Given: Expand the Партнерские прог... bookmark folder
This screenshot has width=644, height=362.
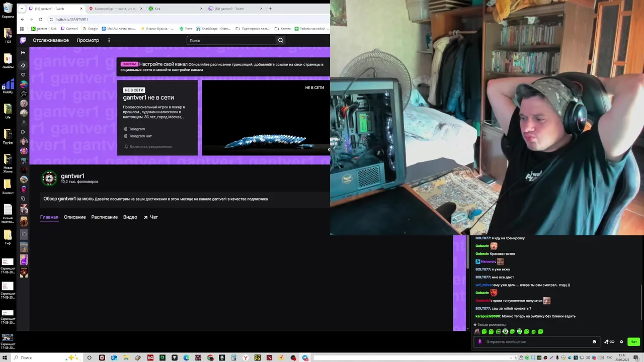Looking at the screenshot, I should pyautogui.click(x=253, y=29).
